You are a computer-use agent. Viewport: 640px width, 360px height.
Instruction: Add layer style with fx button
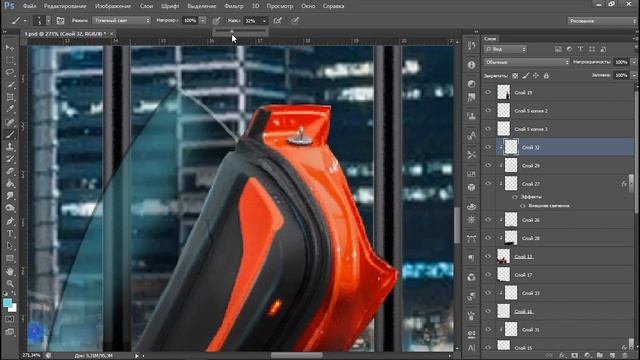click(x=562, y=356)
